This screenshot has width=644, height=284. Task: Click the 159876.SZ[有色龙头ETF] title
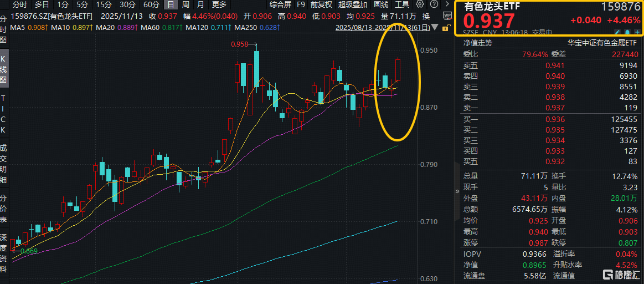51,16
